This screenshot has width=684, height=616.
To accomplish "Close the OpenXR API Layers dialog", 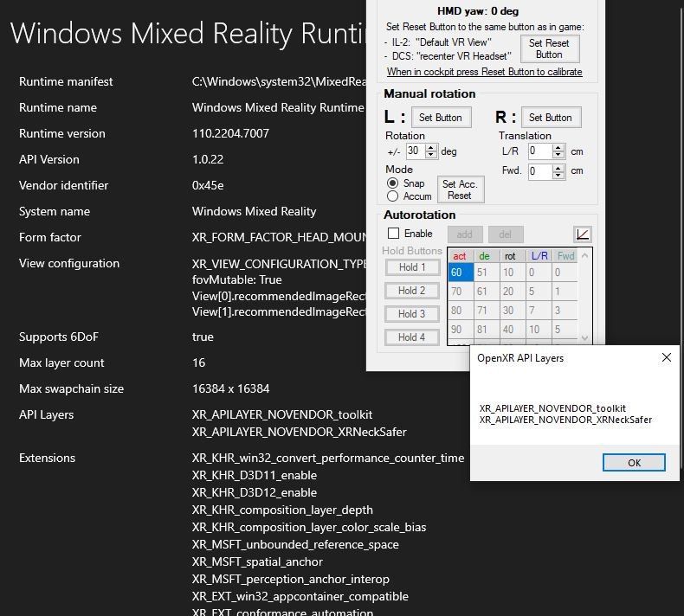I will [666, 357].
